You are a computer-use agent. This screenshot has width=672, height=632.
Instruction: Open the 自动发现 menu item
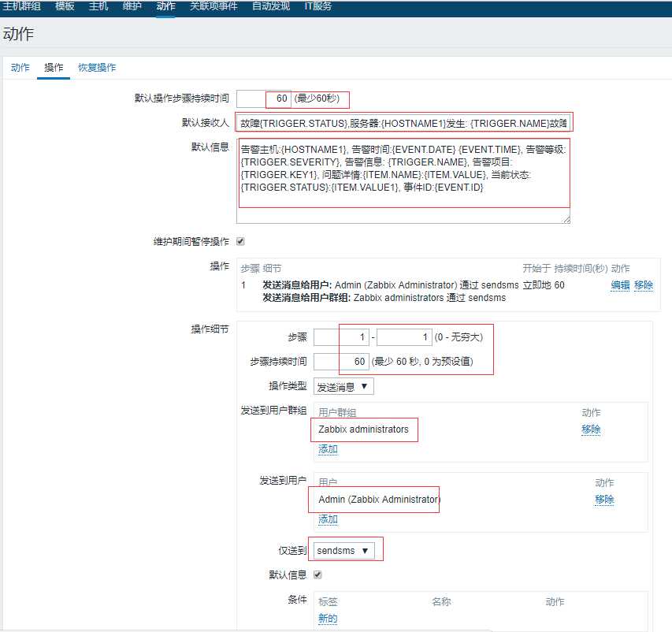tap(271, 6)
